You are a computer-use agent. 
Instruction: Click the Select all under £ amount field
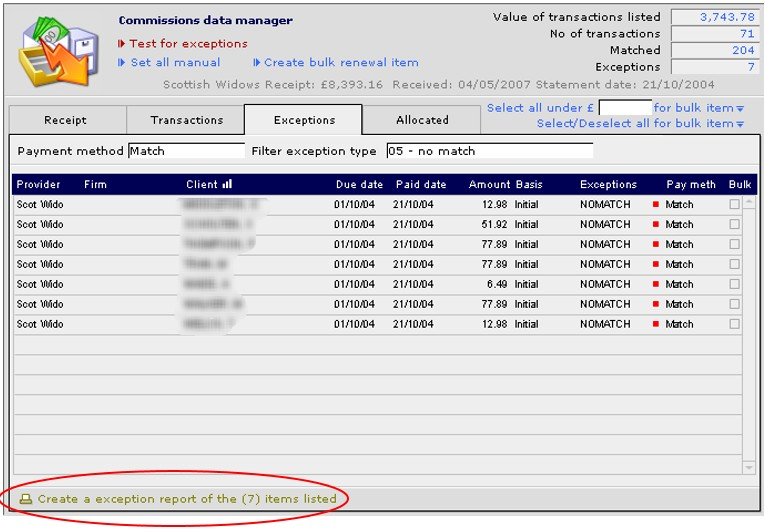[x=625, y=107]
